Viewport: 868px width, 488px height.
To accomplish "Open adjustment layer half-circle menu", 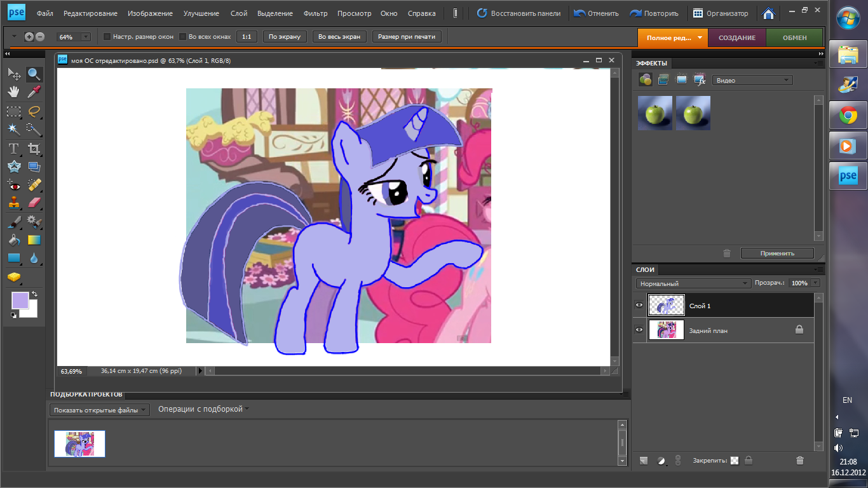I will click(661, 461).
